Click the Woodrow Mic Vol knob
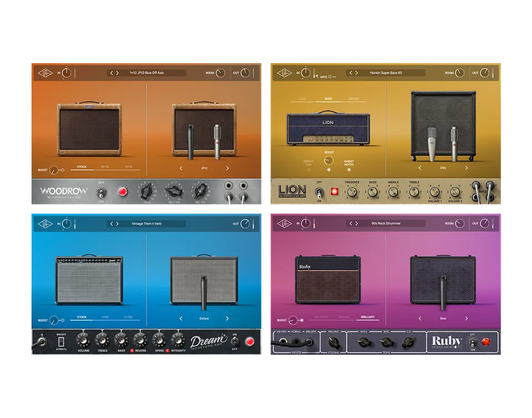Screen dimensions: 532x418 click(x=201, y=191)
